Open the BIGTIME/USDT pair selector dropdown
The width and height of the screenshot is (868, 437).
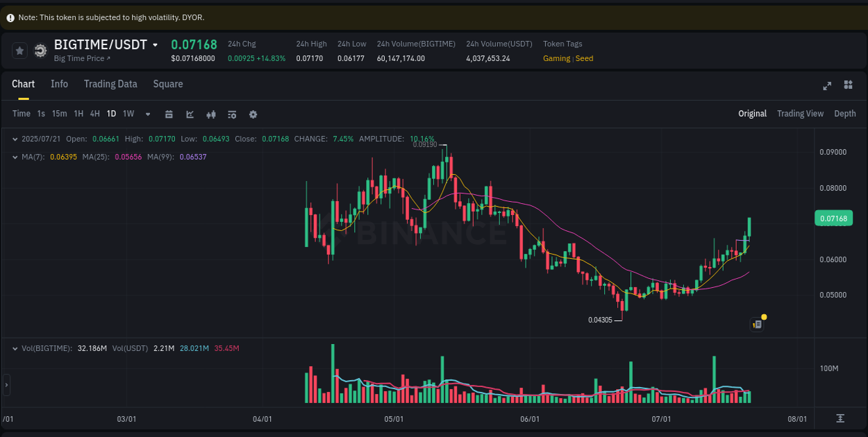(x=156, y=44)
